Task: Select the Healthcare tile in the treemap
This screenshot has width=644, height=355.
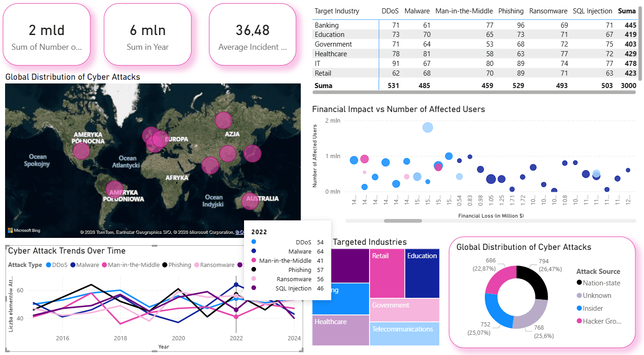Action: click(x=340, y=330)
